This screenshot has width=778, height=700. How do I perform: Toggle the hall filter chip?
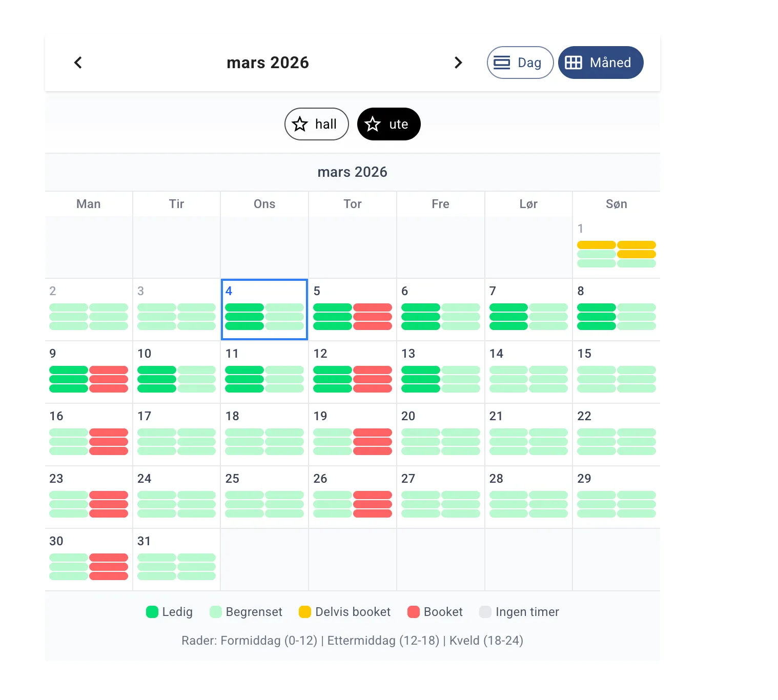(316, 124)
